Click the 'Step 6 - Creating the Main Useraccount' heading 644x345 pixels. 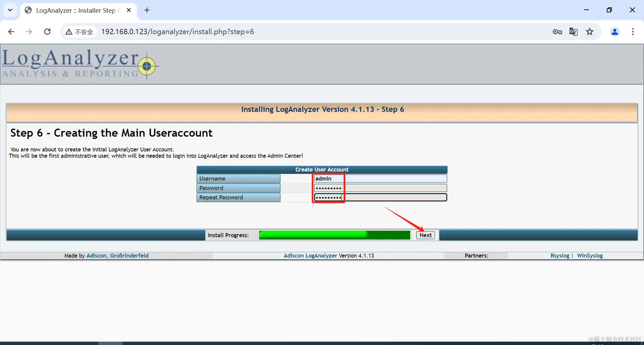point(111,133)
